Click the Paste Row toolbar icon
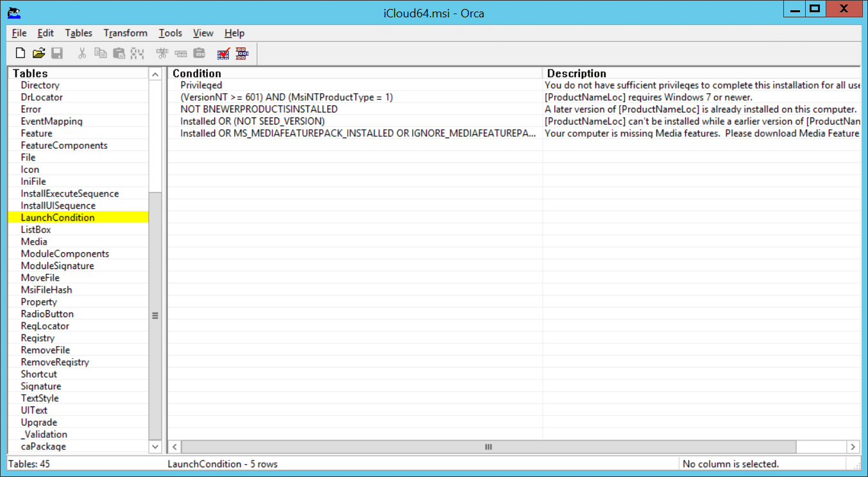868x477 pixels. [200, 54]
